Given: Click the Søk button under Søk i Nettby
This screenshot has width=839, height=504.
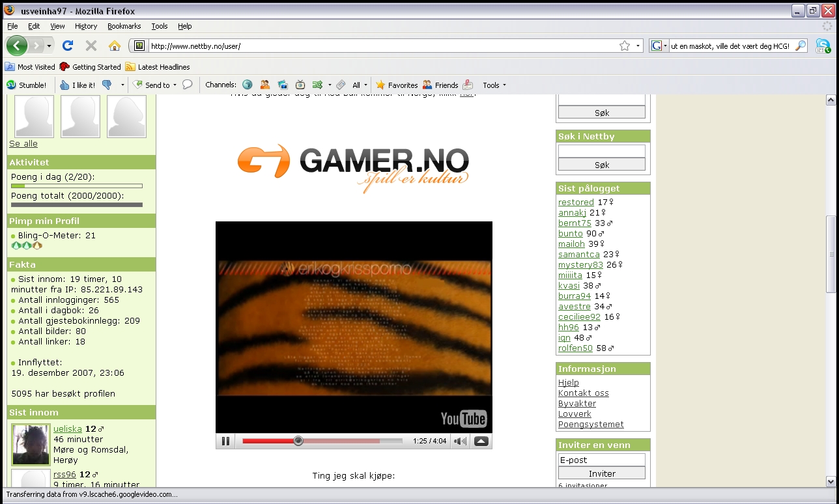Looking at the screenshot, I should [602, 165].
